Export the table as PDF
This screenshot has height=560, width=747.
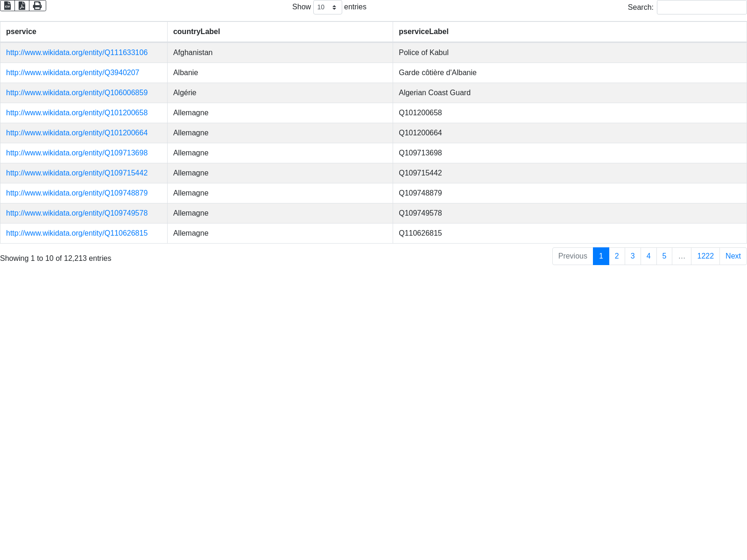click(x=22, y=6)
